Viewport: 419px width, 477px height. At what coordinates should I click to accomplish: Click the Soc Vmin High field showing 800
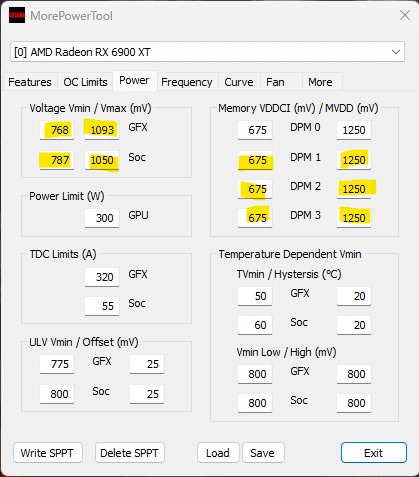pos(354,403)
